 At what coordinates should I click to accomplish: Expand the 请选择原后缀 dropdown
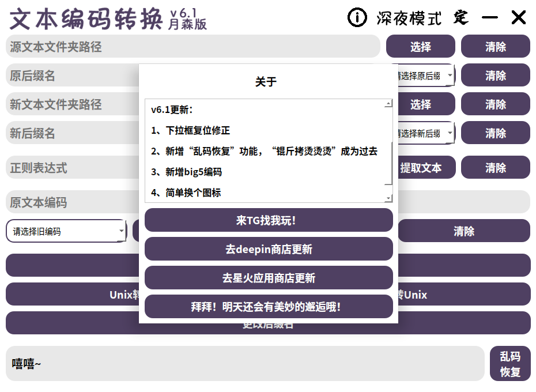(x=426, y=76)
